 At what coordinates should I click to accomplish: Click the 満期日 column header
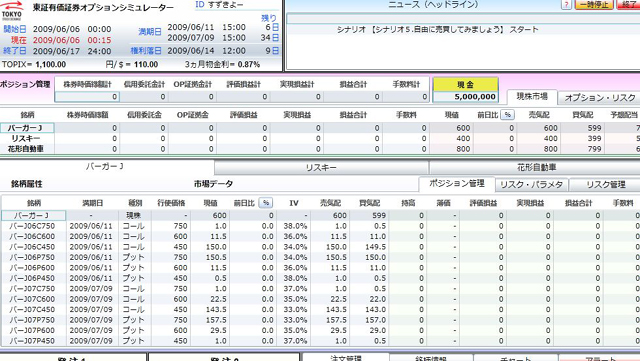[92, 203]
